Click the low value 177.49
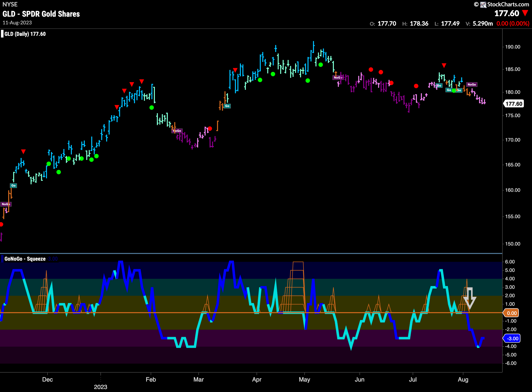532x392 pixels. coord(450,24)
